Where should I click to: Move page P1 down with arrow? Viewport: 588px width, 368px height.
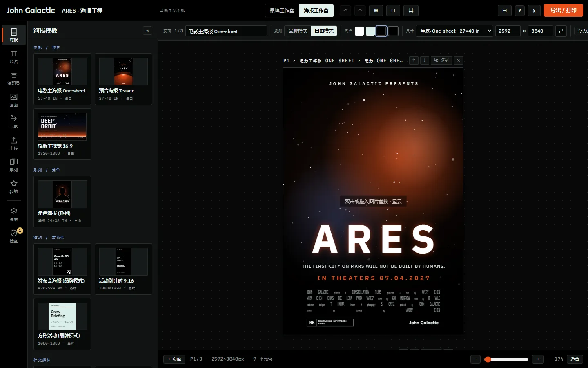[x=425, y=60]
